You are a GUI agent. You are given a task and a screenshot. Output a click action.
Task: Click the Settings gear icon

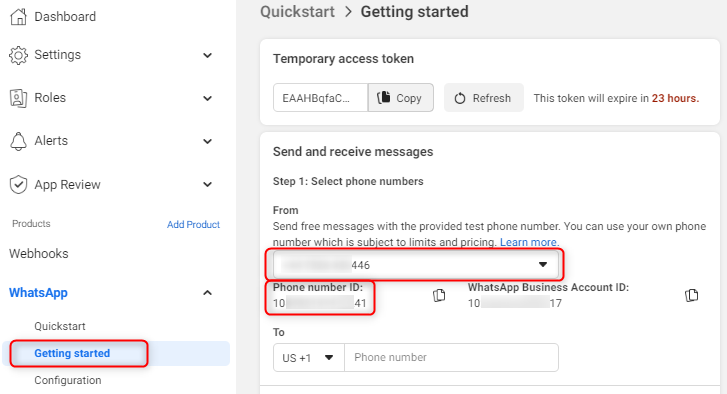[x=18, y=55]
